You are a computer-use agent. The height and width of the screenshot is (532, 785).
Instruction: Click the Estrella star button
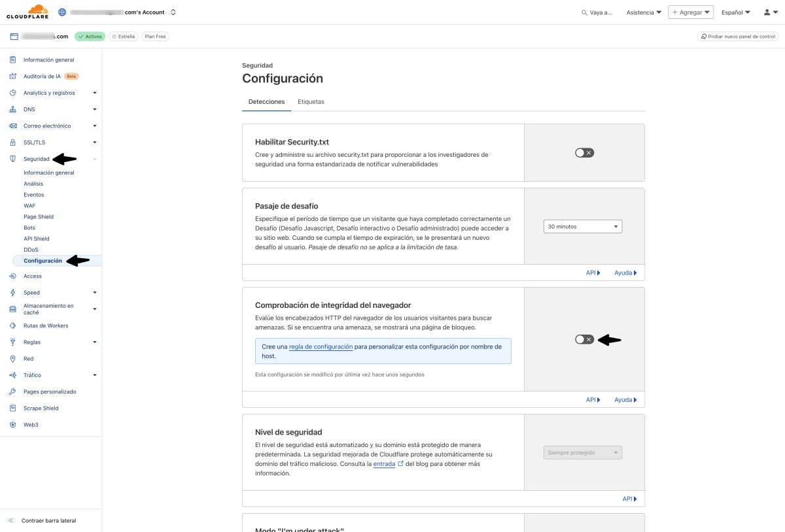(x=123, y=37)
